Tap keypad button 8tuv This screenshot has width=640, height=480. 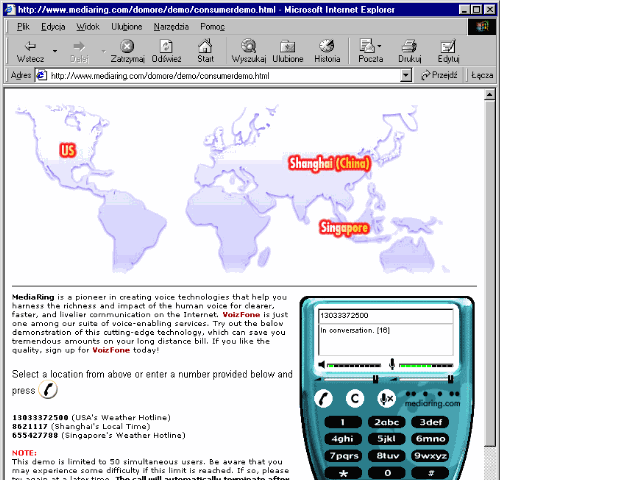tap(387, 456)
